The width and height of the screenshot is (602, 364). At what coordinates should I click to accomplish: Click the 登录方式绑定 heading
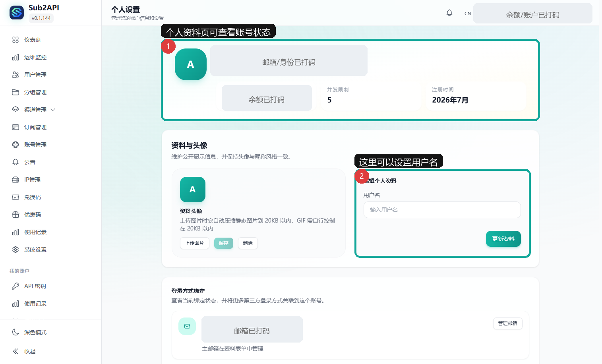[188, 291]
